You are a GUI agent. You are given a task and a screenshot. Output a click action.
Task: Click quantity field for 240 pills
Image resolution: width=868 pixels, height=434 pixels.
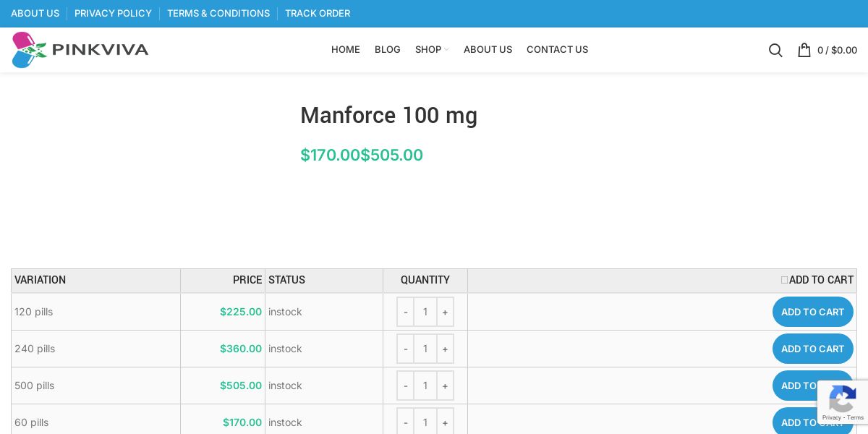pos(425,349)
